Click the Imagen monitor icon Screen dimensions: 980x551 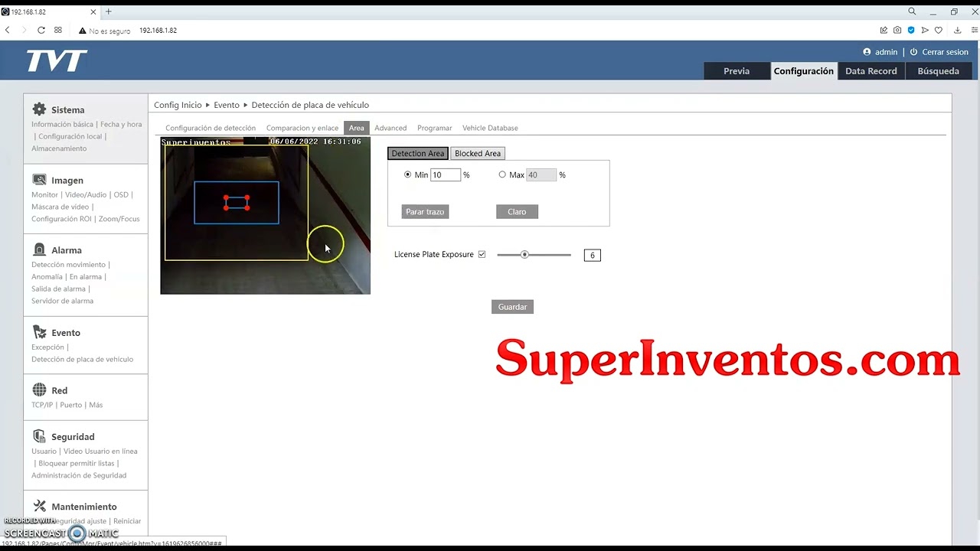tap(39, 180)
